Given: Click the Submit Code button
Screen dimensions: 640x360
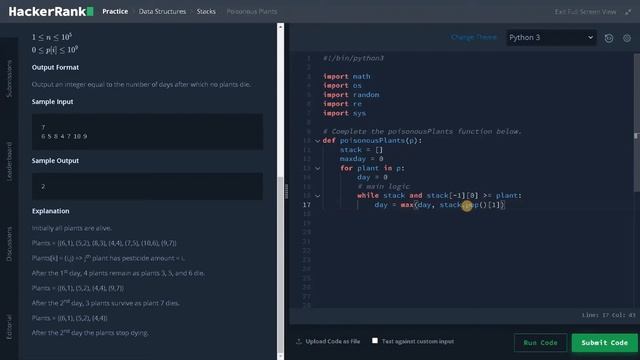Looking at the screenshot, I should pos(604,342).
